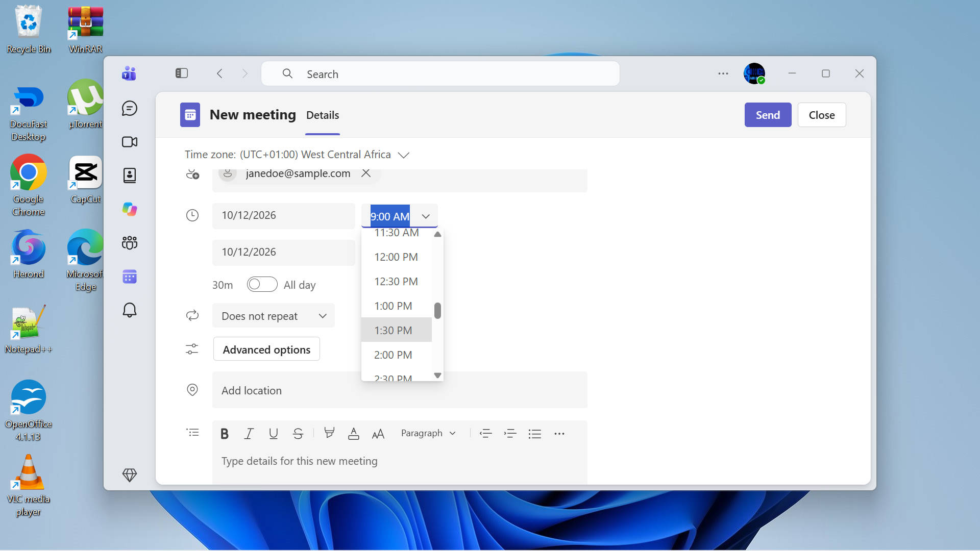Apply Underline formatting
Screen dimensions: 980x551
pyautogui.click(x=274, y=434)
